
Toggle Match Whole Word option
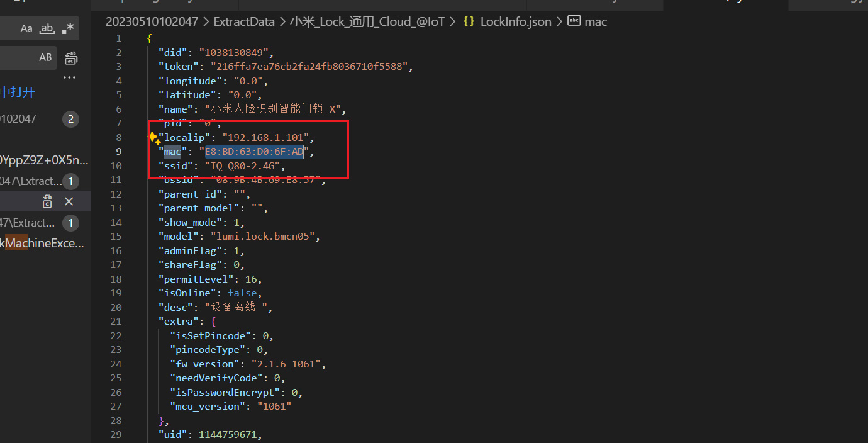pyautogui.click(x=47, y=28)
